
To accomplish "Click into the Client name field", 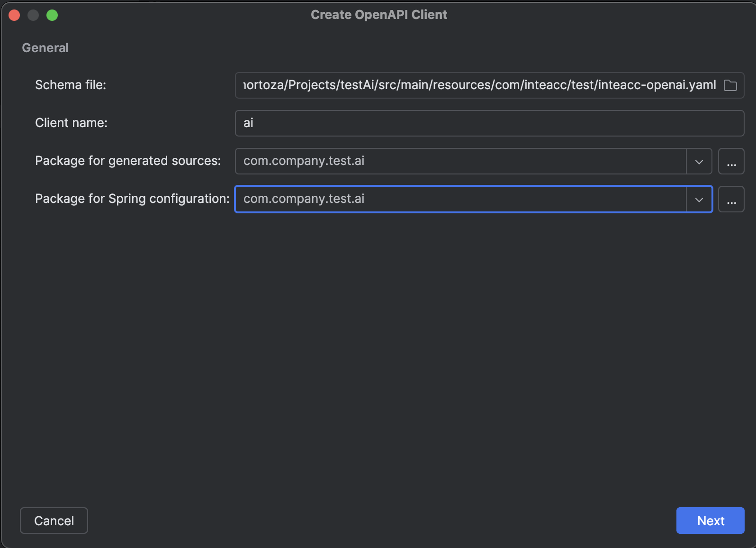I will (x=489, y=123).
